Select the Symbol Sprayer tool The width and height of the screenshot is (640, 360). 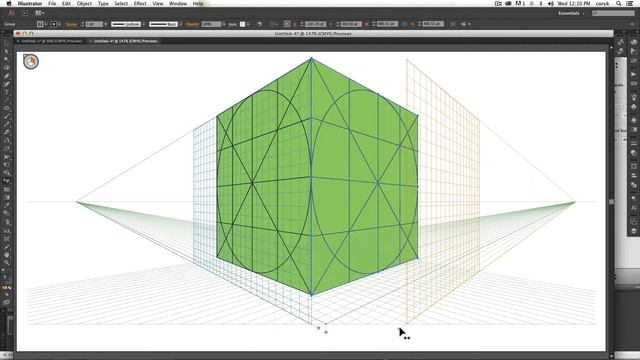click(x=6, y=222)
